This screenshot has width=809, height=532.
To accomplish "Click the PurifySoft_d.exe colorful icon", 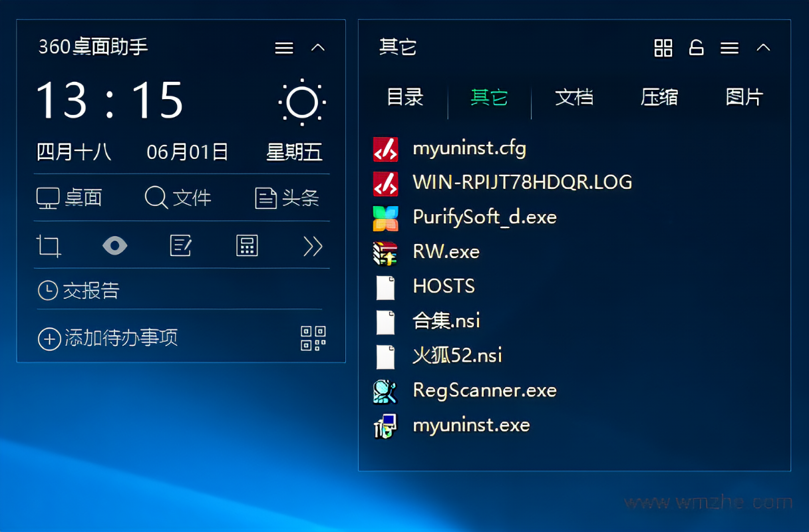I will click(386, 217).
